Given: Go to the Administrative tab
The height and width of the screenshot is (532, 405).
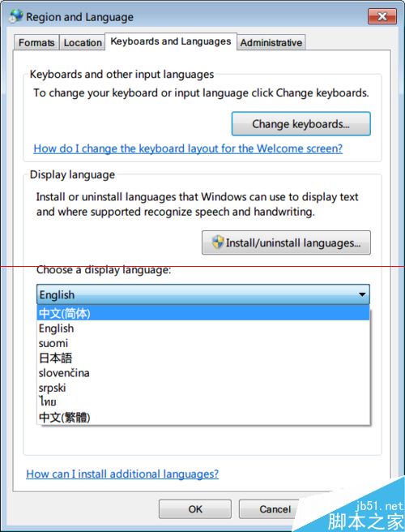Looking at the screenshot, I should click(271, 43).
